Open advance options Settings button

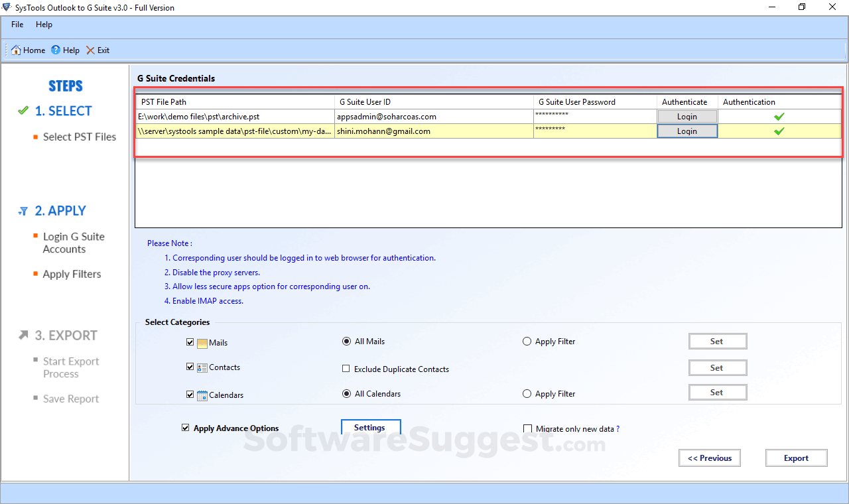tap(371, 428)
